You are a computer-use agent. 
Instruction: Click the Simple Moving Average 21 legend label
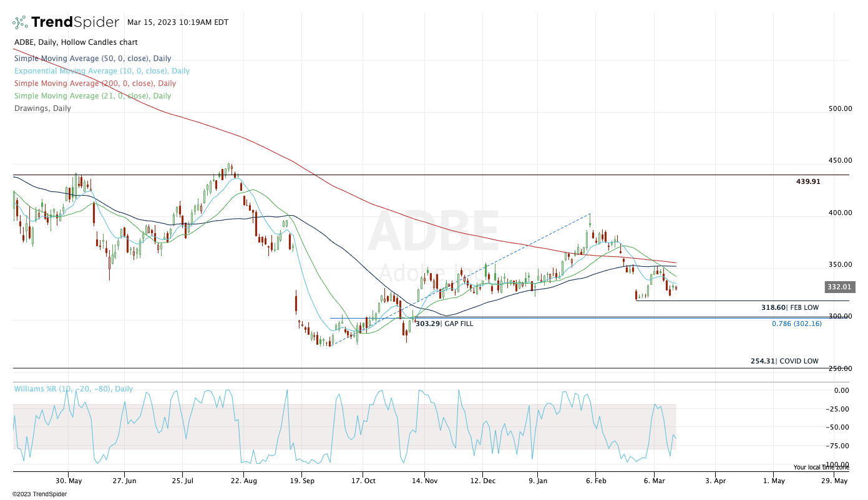tap(92, 96)
